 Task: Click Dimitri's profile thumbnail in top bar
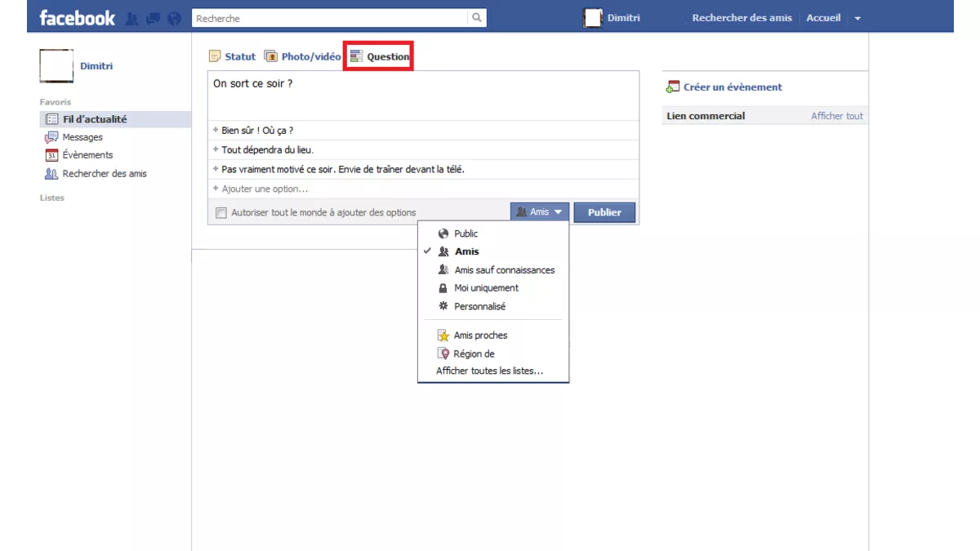tap(593, 18)
